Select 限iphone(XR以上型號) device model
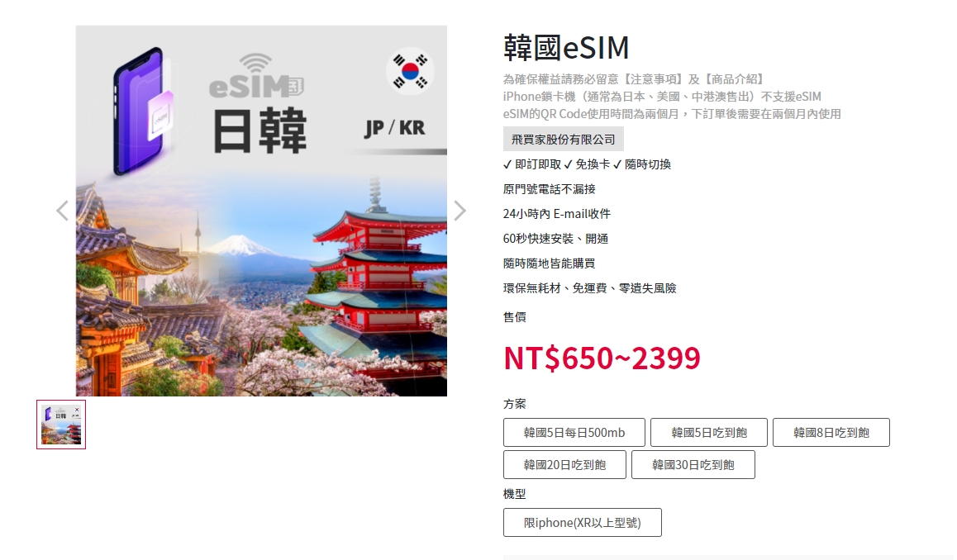 (583, 523)
